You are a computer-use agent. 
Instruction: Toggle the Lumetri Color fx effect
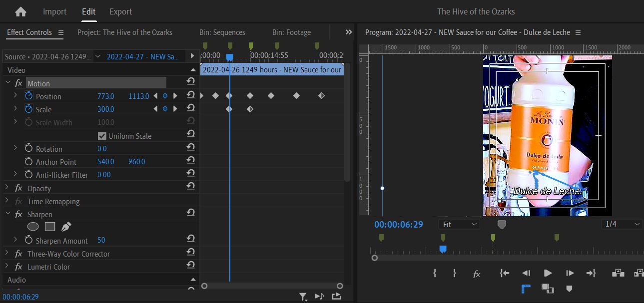[18, 267]
